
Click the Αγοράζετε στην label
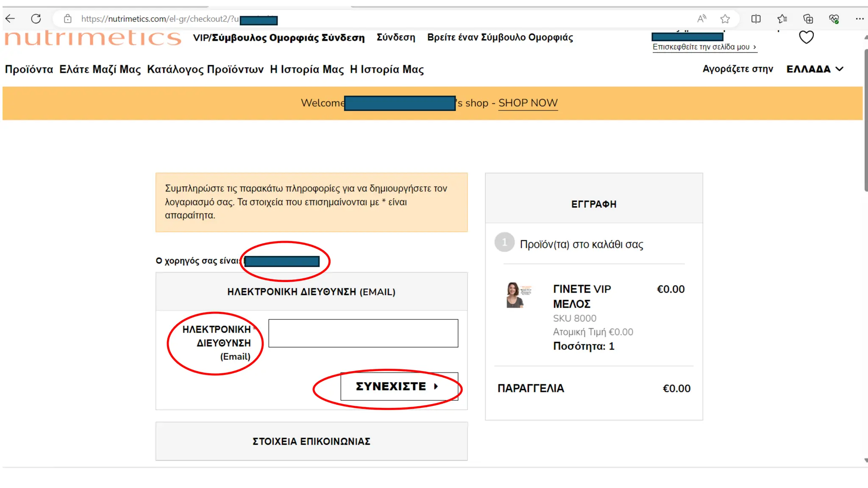pos(738,69)
